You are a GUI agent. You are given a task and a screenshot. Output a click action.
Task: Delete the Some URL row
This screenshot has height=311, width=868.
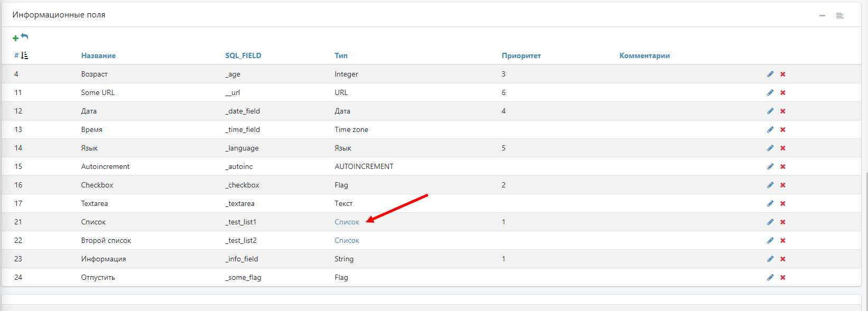tap(783, 93)
